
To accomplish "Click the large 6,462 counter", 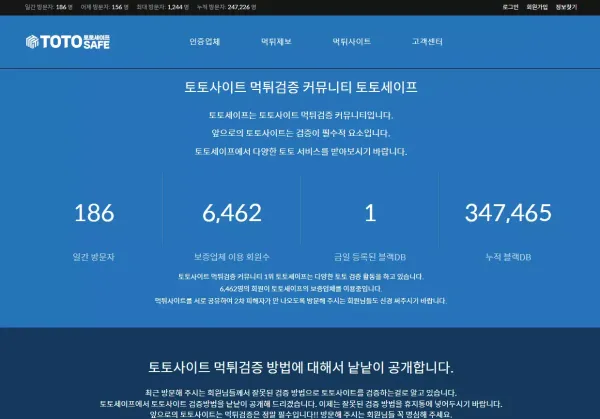I will [232, 213].
